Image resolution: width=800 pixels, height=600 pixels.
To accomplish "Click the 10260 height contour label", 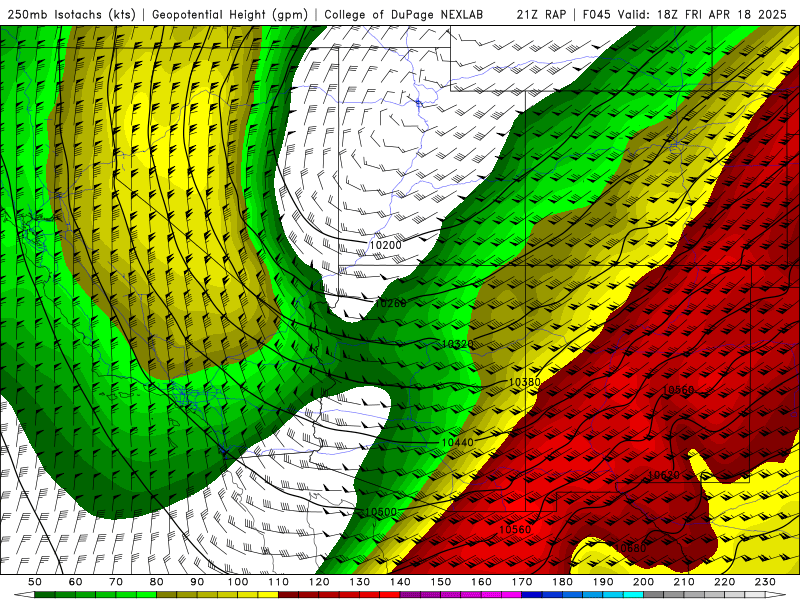I will tap(391, 304).
